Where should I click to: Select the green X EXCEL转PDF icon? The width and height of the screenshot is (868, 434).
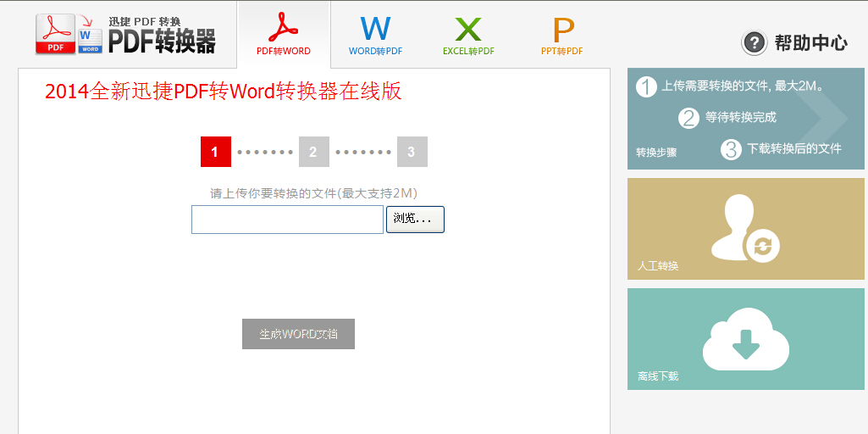(468, 30)
